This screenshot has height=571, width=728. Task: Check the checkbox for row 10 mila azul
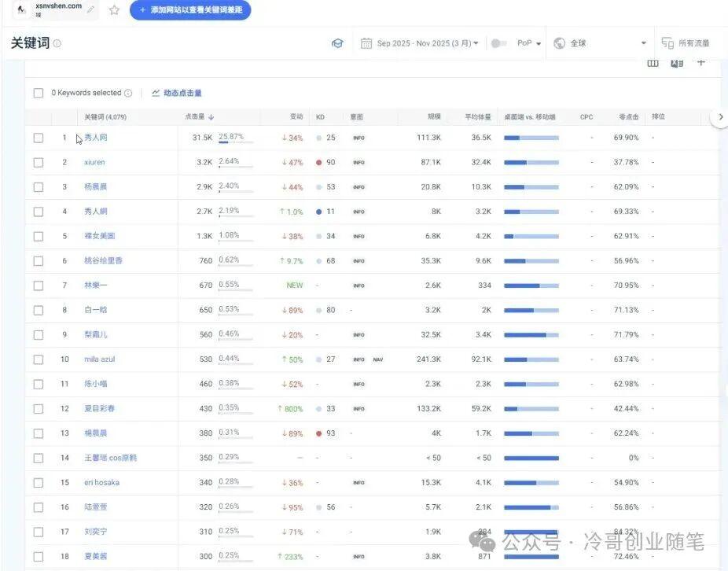click(39, 359)
